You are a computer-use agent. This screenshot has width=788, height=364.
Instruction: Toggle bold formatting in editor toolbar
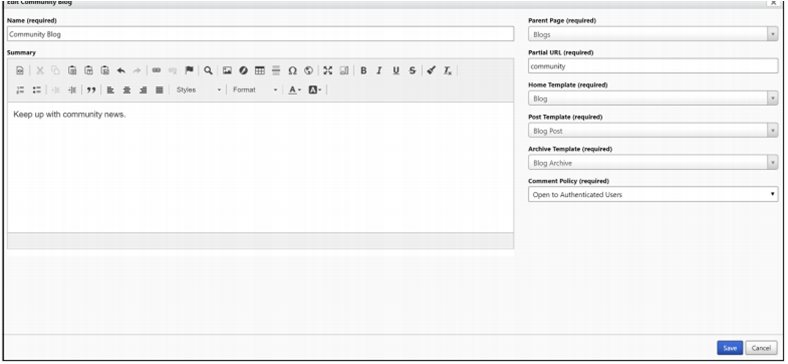363,71
